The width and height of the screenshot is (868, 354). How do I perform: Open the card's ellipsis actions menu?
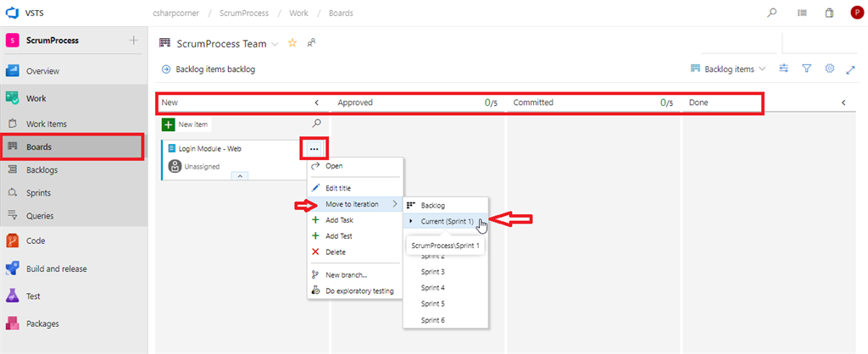[x=314, y=149]
